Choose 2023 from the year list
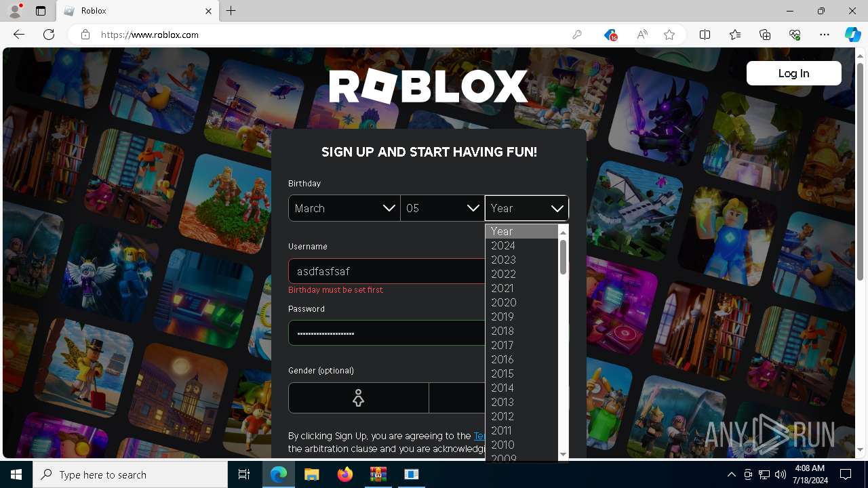 [x=521, y=260]
